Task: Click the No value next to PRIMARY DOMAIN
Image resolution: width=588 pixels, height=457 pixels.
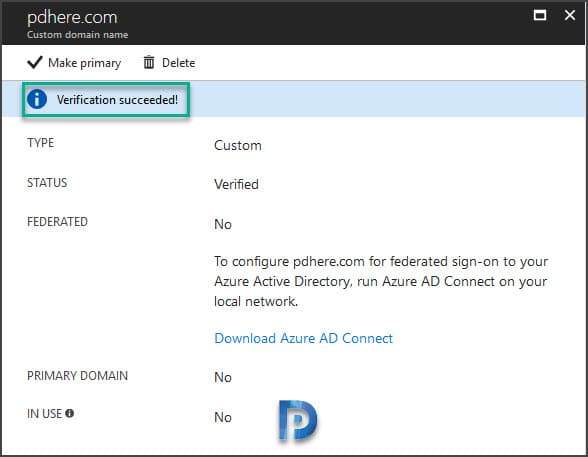Action: [x=223, y=378]
